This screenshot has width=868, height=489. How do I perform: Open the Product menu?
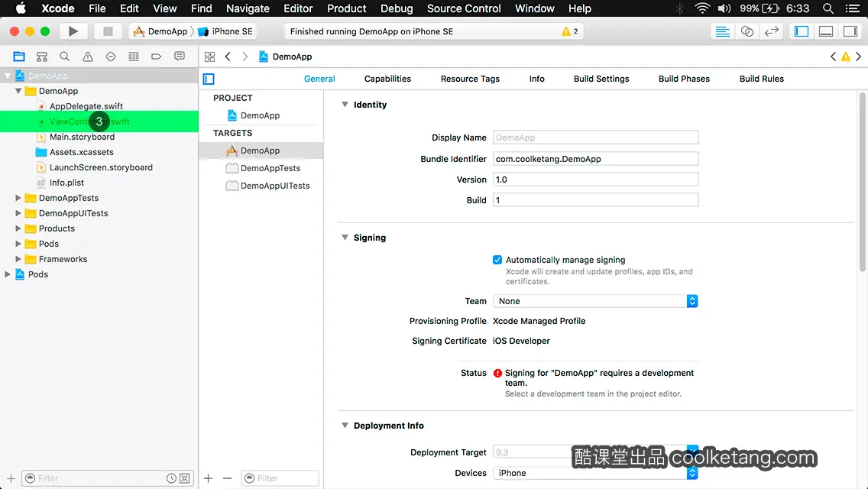347,8
